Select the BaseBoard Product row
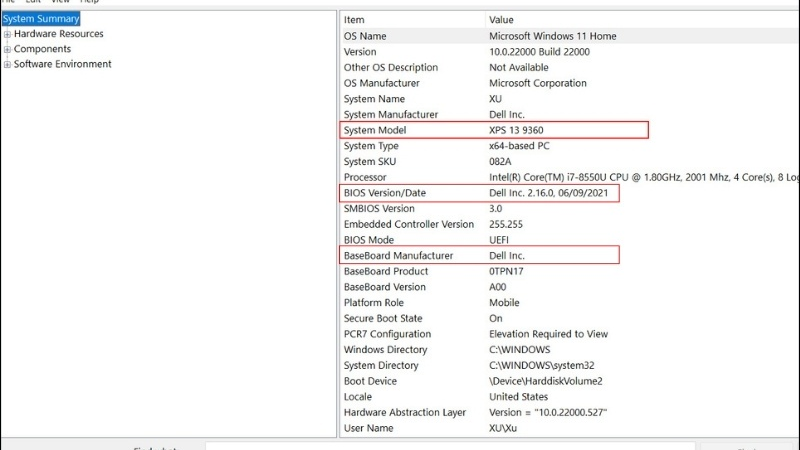 (570, 271)
